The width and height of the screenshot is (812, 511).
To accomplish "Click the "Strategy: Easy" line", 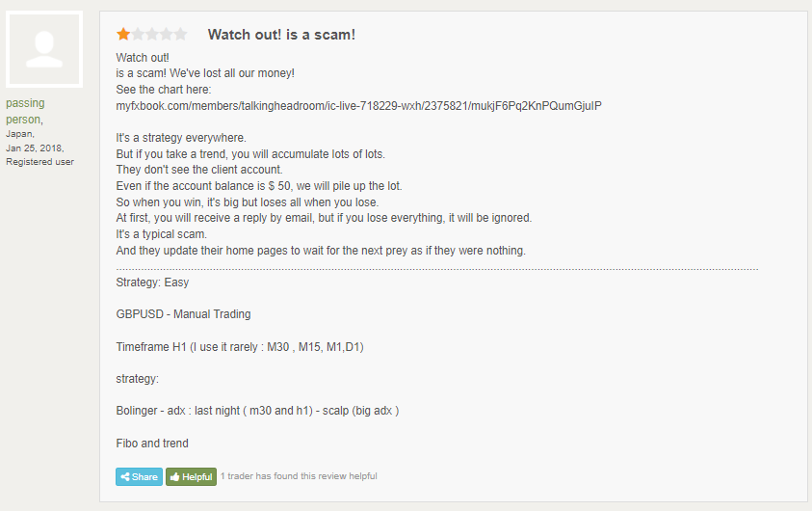I will point(153,282).
